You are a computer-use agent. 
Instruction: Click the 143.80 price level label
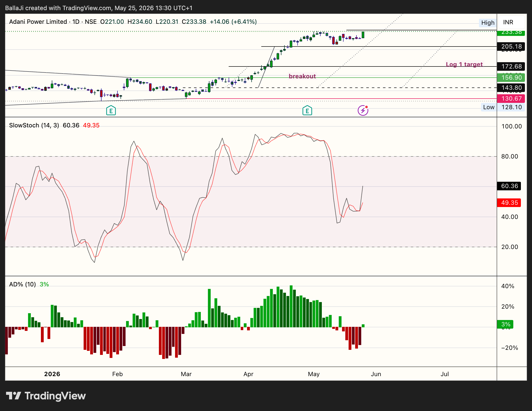[x=512, y=88]
